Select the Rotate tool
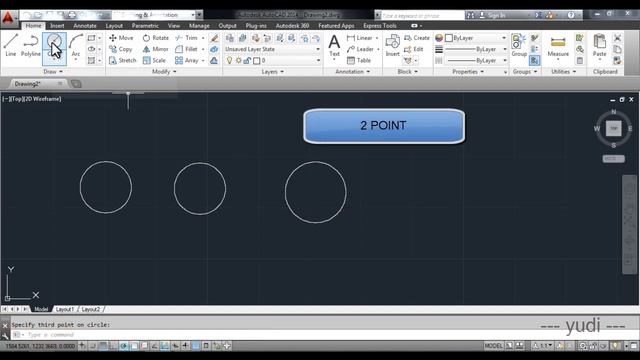Screen dimensions: 640x360 point(156,38)
